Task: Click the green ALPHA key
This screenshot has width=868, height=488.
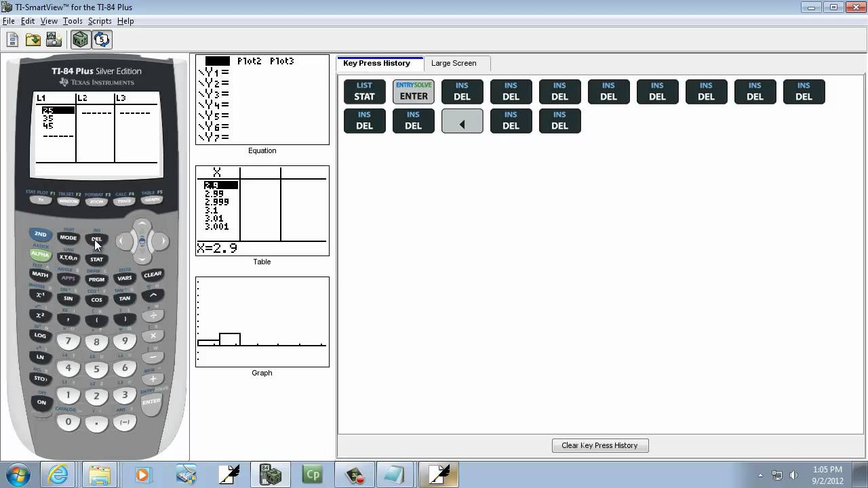Action: pyautogui.click(x=40, y=254)
